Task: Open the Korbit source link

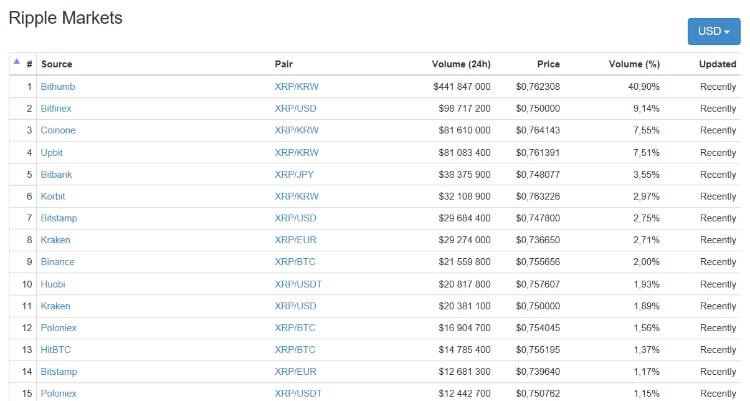Action: (x=53, y=196)
